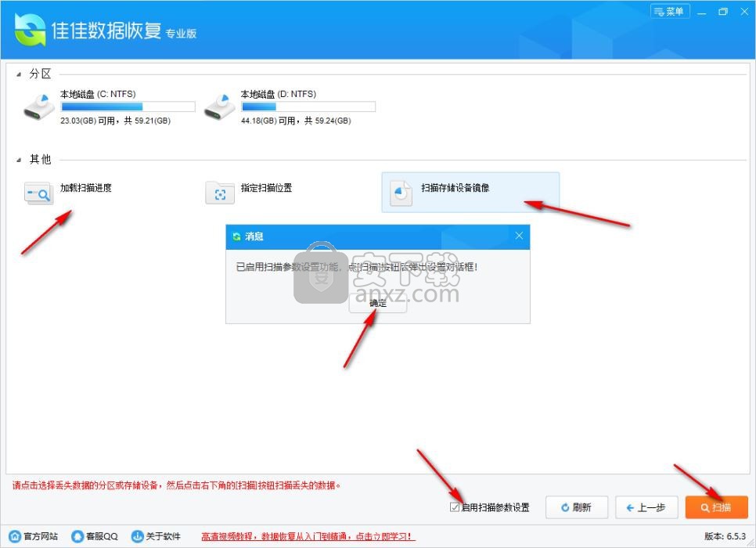Click the red hint text about selecting partition
The image size is (756, 548).
[x=176, y=485]
